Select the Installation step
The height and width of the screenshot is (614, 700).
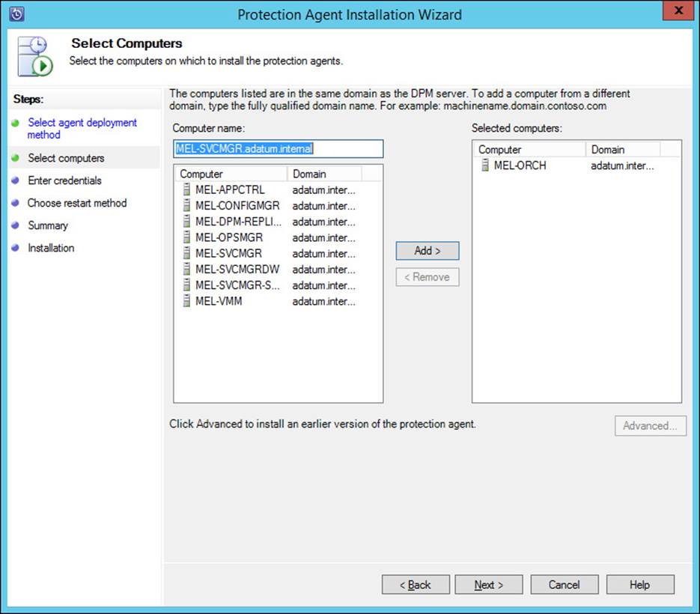point(51,248)
